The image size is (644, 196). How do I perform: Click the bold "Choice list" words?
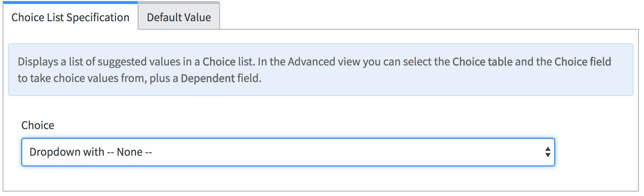click(x=228, y=62)
